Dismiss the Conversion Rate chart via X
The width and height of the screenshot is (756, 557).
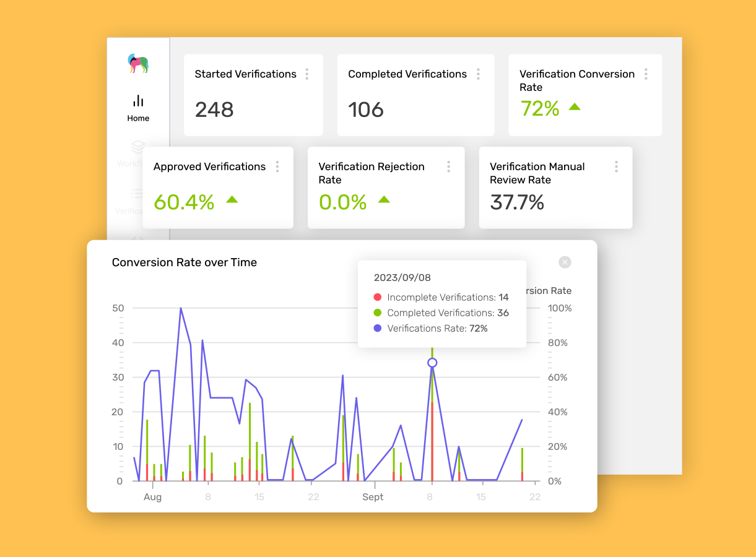coord(564,262)
